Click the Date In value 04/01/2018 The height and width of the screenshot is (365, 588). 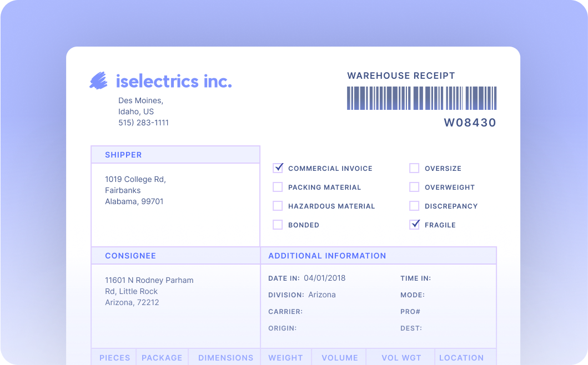[324, 278]
